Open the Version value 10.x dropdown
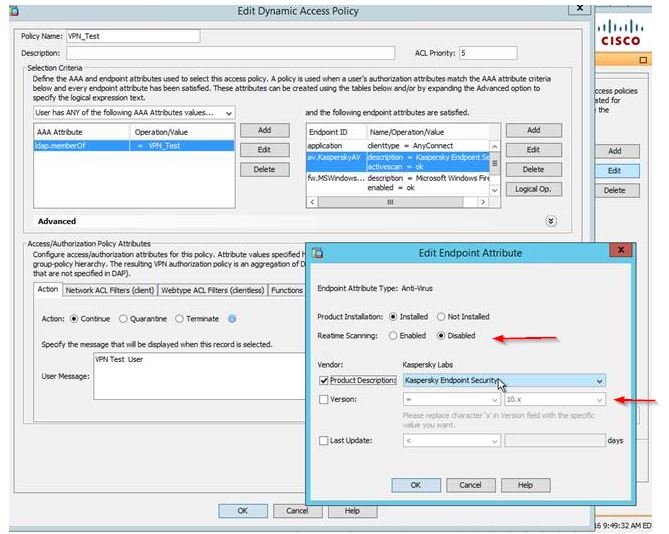 coord(555,400)
